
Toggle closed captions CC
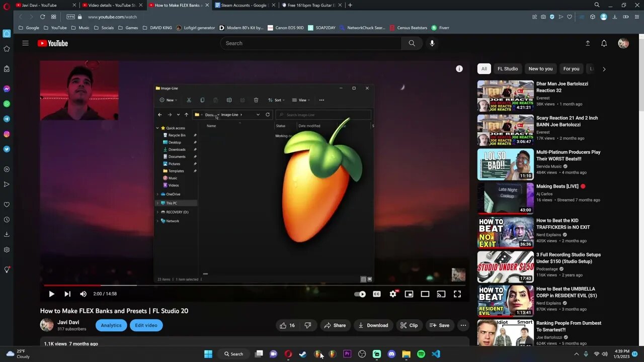coord(377,294)
